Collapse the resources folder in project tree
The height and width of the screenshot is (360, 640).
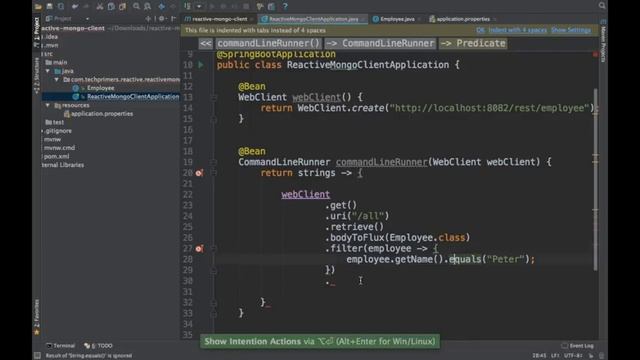click(48, 105)
